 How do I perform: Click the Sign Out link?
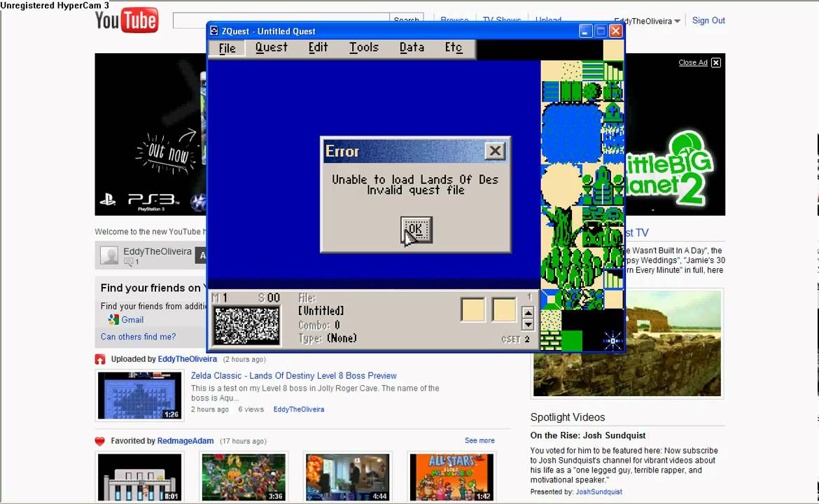click(708, 20)
